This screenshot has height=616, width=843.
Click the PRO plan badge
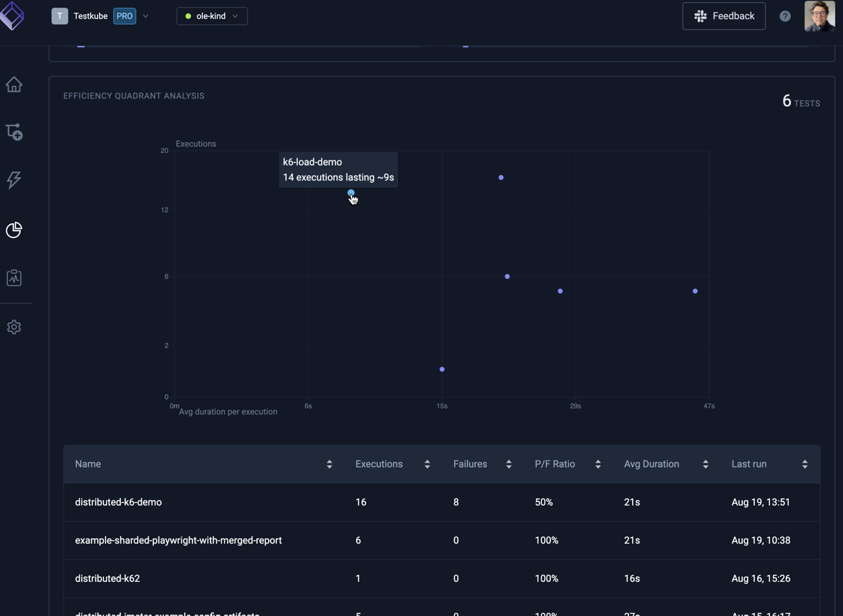tap(124, 15)
